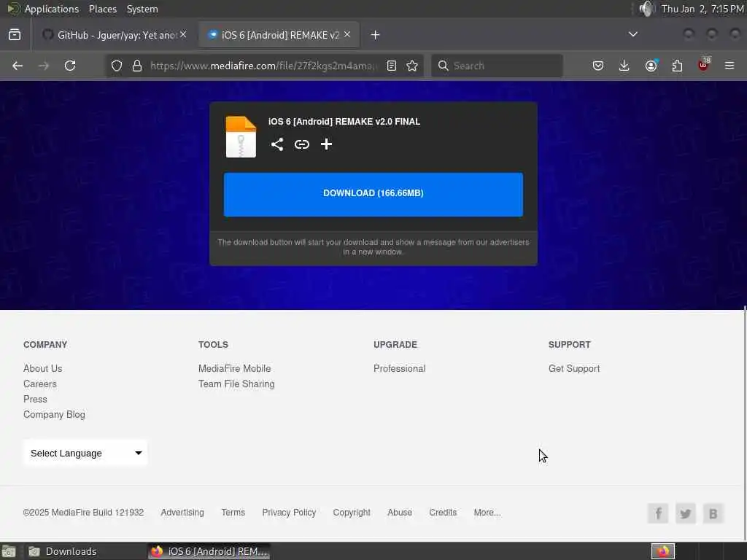Toggle reader view icon in address bar

pos(392,66)
